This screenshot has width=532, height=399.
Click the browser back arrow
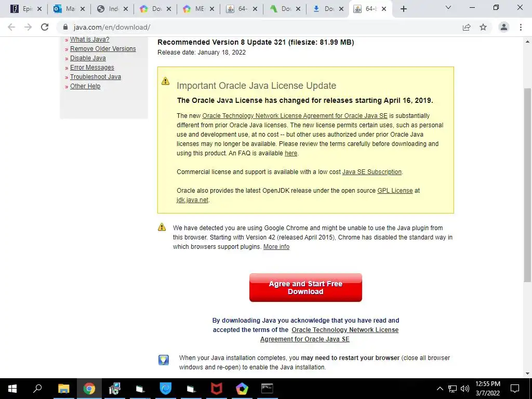pyautogui.click(x=11, y=27)
